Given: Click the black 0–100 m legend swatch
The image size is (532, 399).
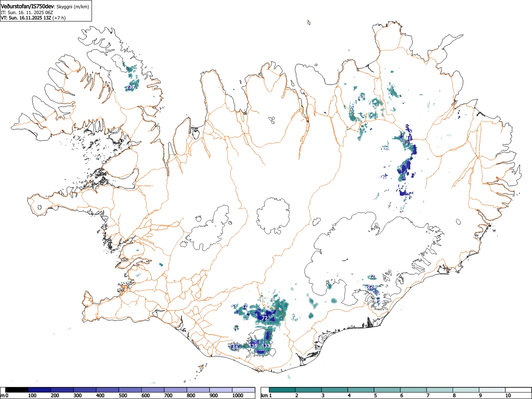Looking at the screenshot, I should click(x=17, y=390).
